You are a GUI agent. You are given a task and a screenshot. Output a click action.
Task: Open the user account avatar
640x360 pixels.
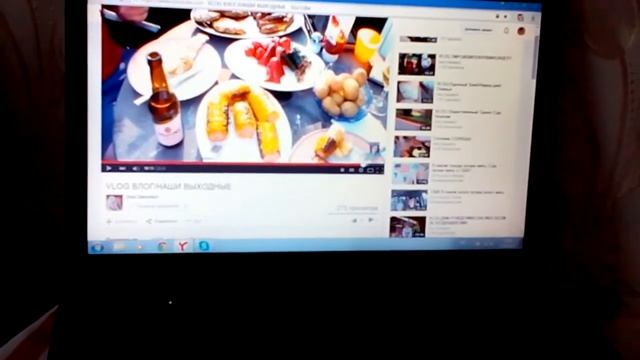point(521,31)
